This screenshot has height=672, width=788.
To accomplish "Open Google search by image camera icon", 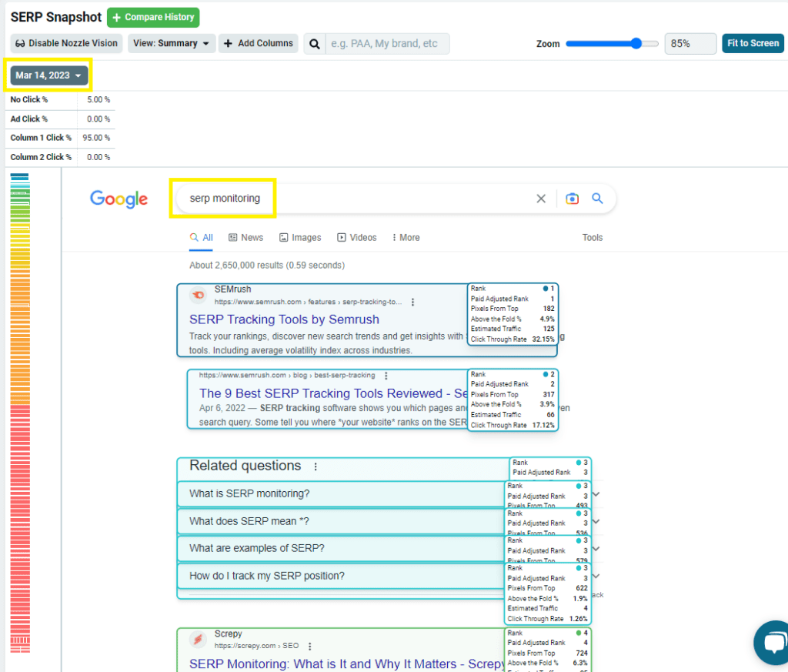I will coord(572,199).
